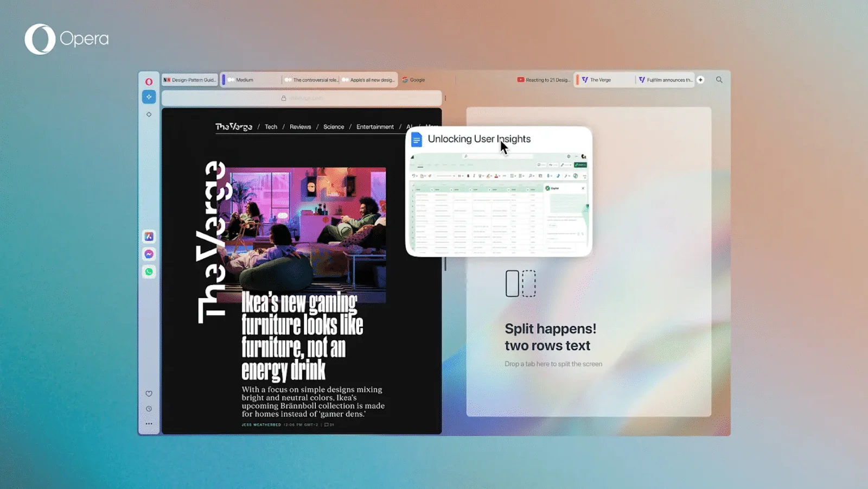Image resolution: width=868 pixels, height=489 pixels.
Task: Click the search tabs magnifier icon
Action: [719, 80]
